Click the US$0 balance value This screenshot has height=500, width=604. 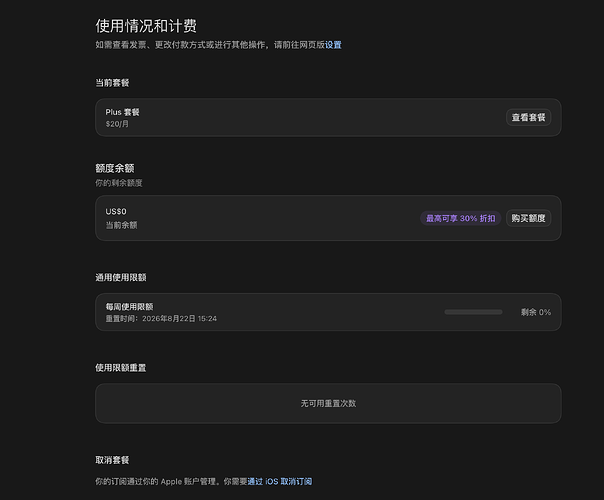pyautogui.click(x=116, y=211)
